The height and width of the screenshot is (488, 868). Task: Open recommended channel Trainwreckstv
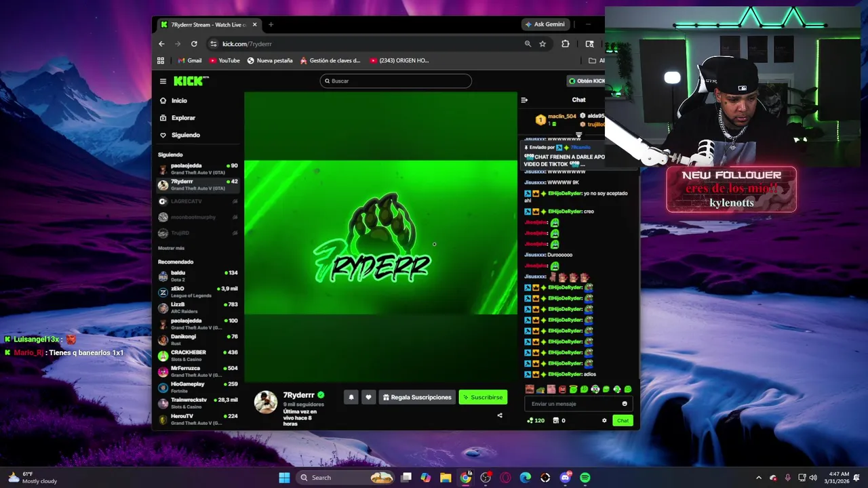pyautogui.click(x=198, y=403)
